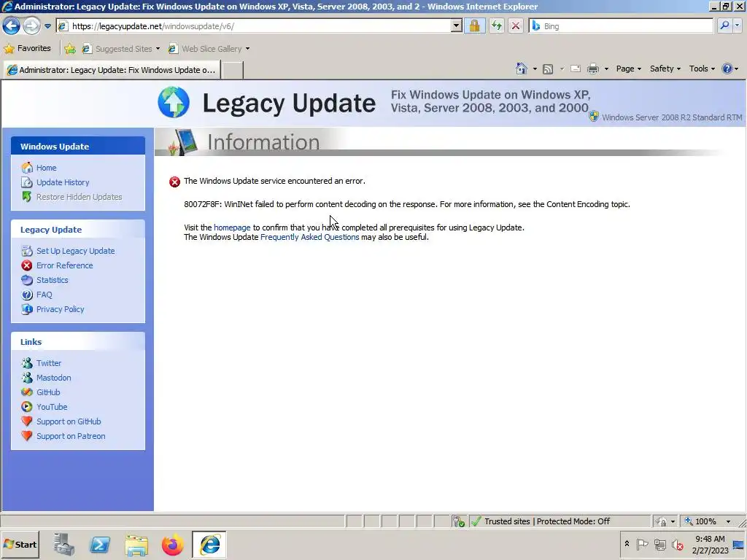Click Restore Hidden Updates link

(79, 197)
